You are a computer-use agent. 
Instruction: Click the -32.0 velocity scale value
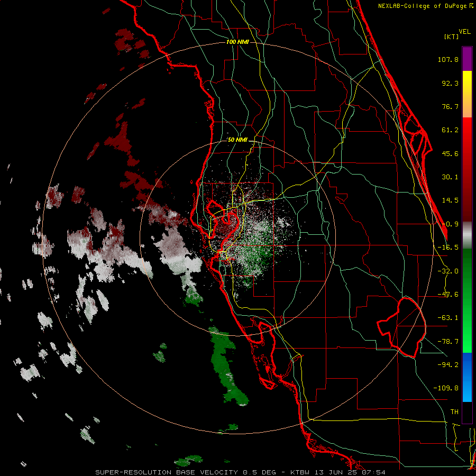(448, 271)
